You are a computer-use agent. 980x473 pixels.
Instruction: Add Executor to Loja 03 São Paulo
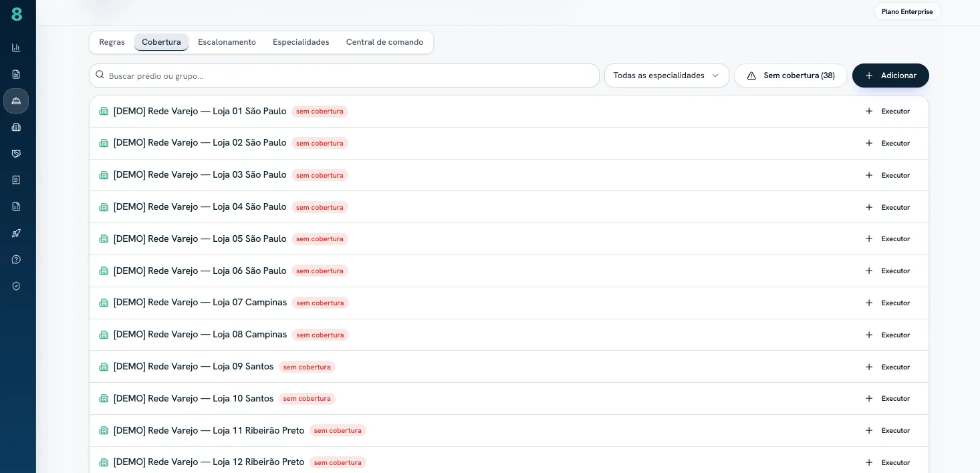tap(888, 175)
